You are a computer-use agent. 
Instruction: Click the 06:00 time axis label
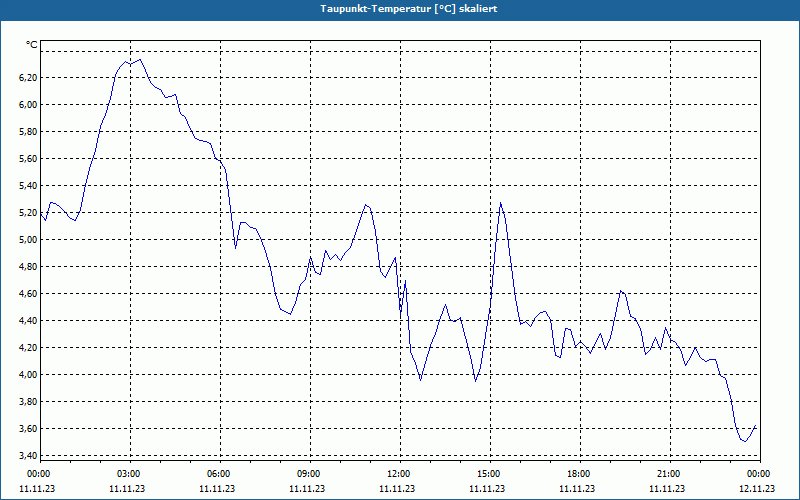pyautogui.click(x=220, y=474)
